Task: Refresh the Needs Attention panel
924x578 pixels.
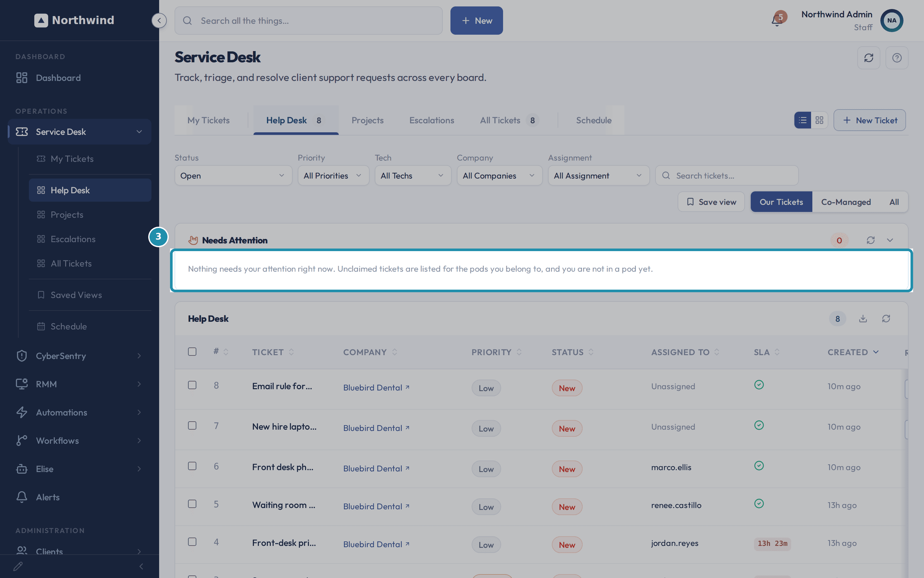Action: pos(870,240)
